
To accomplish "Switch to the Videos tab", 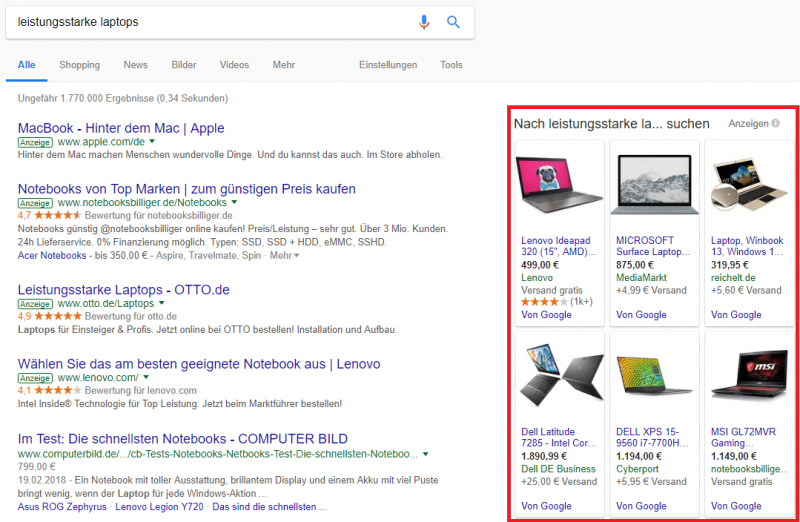I will point(234,65).
